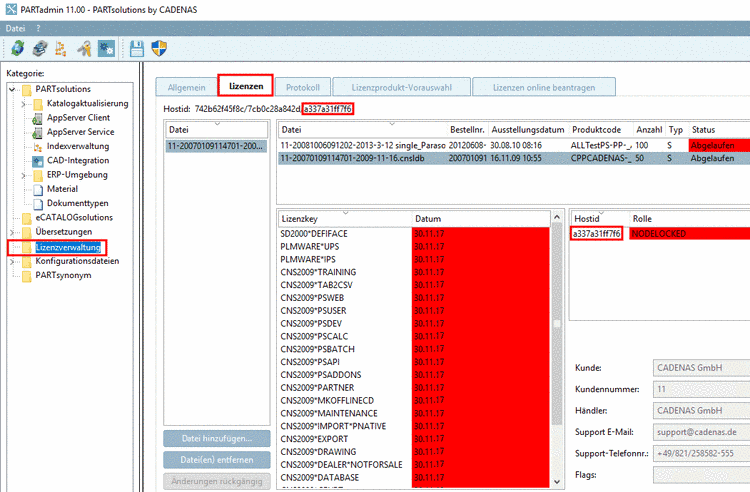
Task: Click the Kunde field CADENAS GmbH
Action: 701,368
